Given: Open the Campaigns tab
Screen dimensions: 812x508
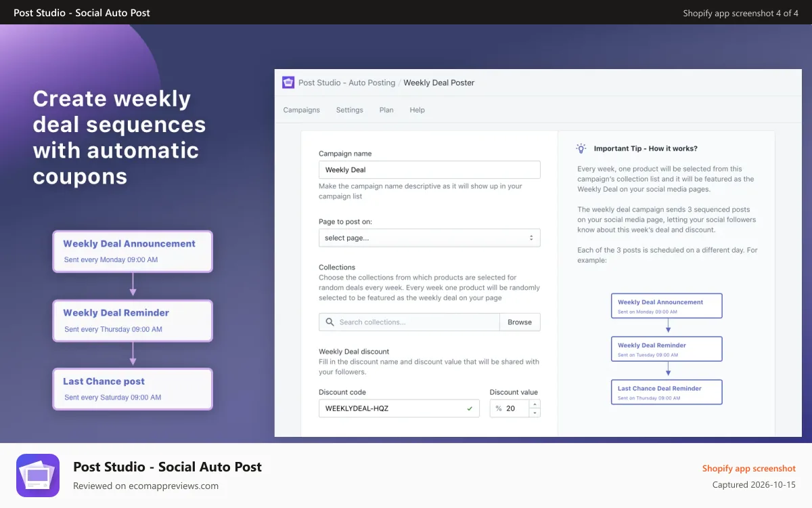Looking at the screenshot, I should click(302, 110).
